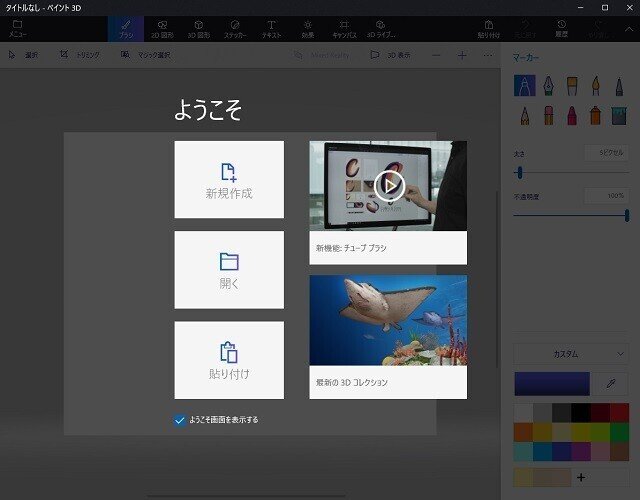This screenshot has width=640, height=500.
Task: Open the 効果 effects tab
Action: [x=308, y=29]
